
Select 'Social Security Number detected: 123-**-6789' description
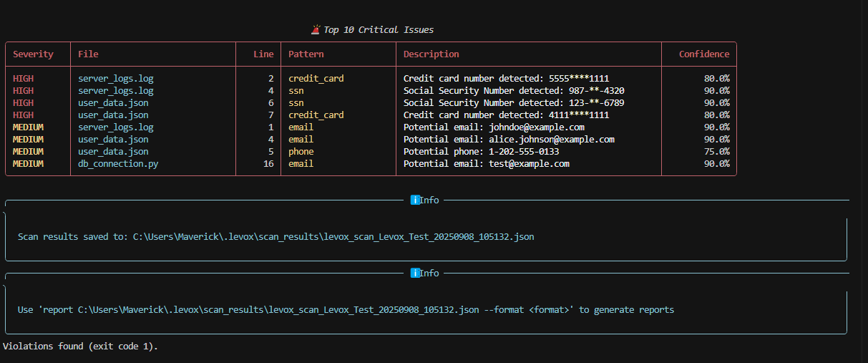[x=514, y=103]
